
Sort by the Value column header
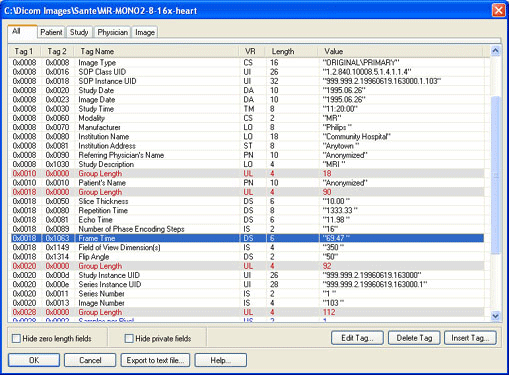click(400, 51)
